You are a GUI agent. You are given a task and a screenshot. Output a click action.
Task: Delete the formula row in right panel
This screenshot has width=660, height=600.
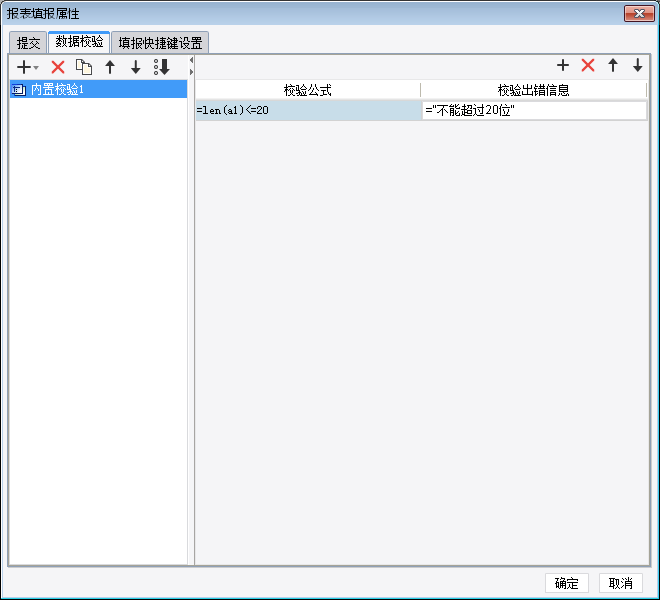[588, 65]
